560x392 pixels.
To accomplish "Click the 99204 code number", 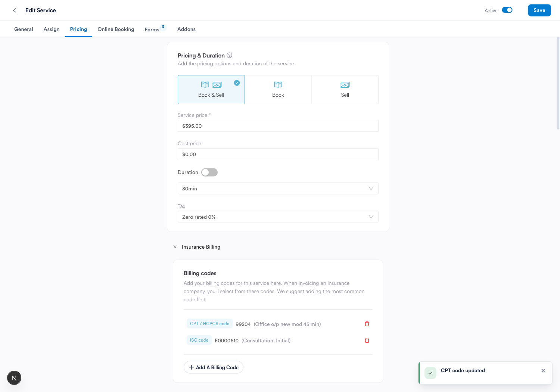I will tap(243, 324).
